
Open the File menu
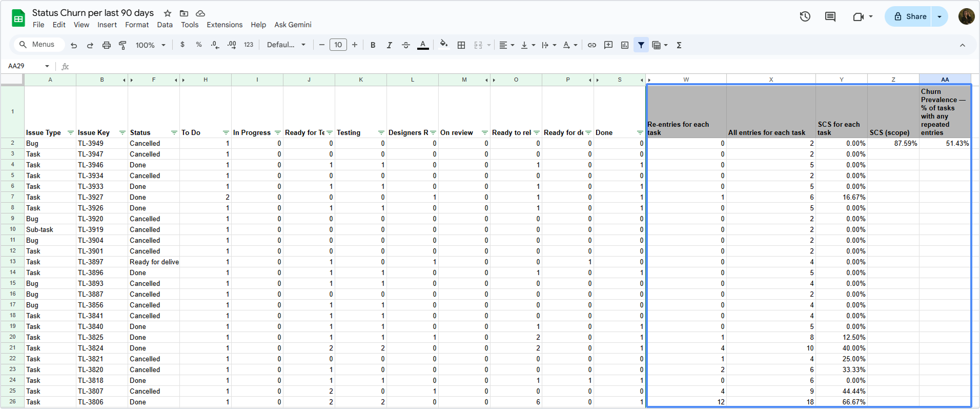[x=38, y=25]
